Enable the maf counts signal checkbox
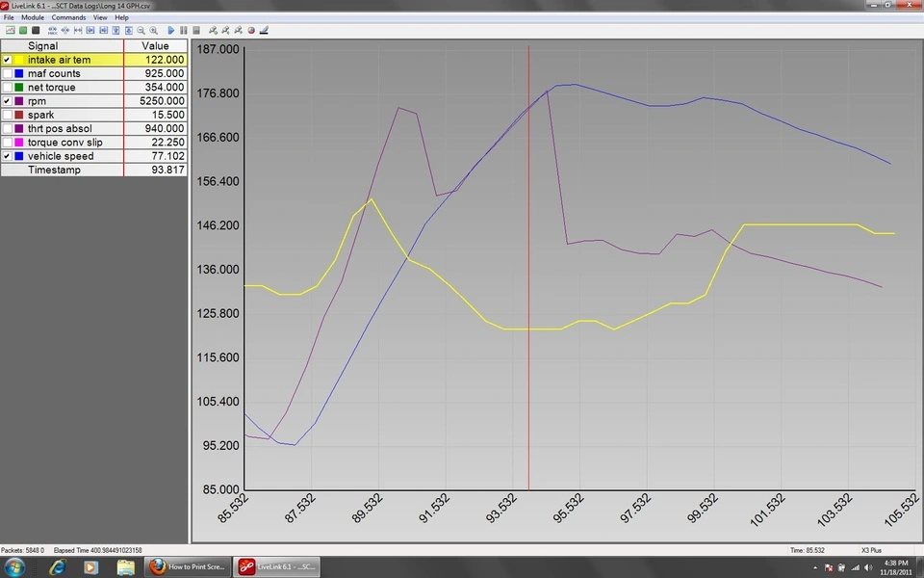The height and width of the screenshot is (578, 924). [x=7, y=74]
